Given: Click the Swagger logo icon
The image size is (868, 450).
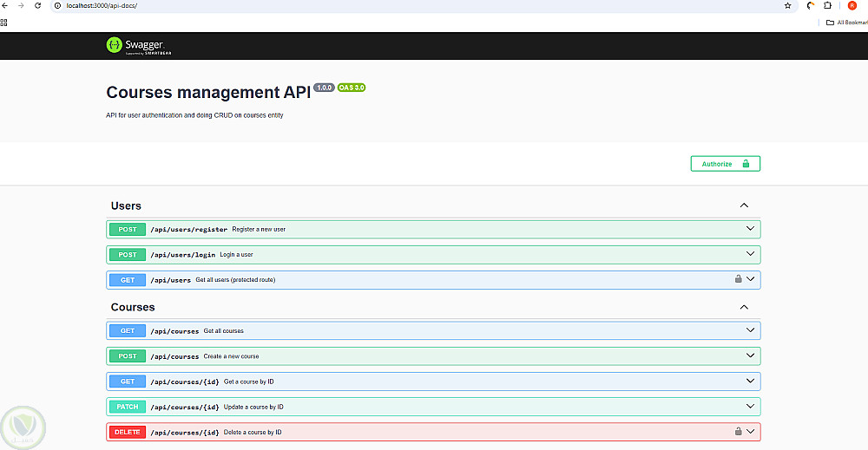Looking at the screenshot, I should [x=113, y=44].
